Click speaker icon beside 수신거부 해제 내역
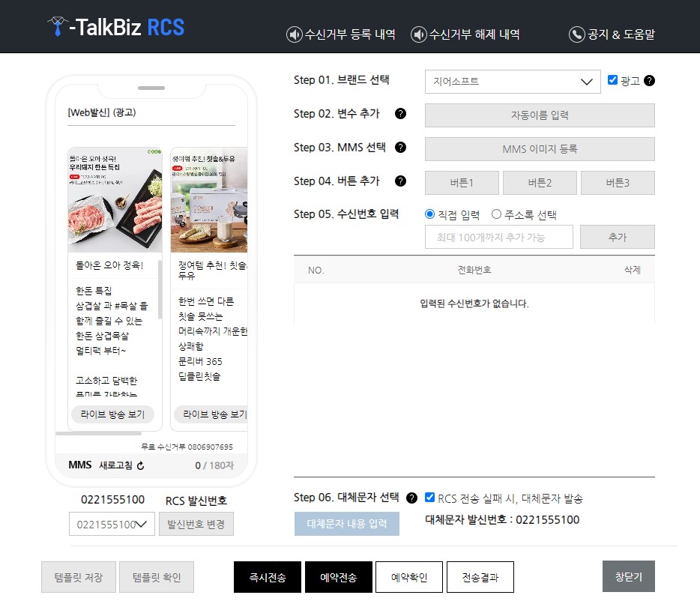The height and width of the screenshot is (613, 700). pos(419,34)
